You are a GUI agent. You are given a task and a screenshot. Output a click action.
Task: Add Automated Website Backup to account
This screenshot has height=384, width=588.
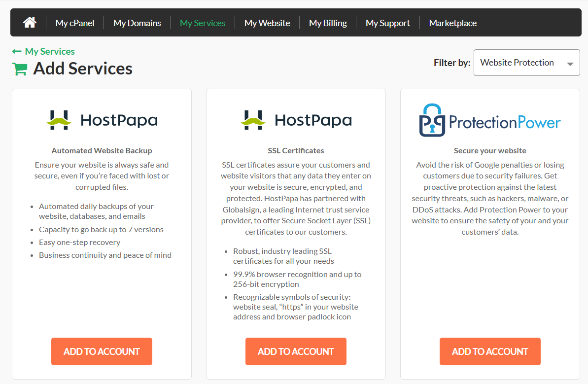tap(102, 351)
